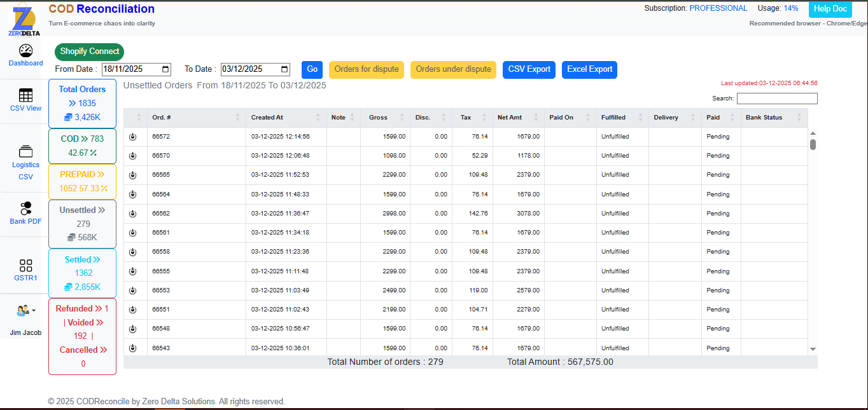Open Logistics CSV sidebar icon
The image size is (868, 410).
click(25, 152)
